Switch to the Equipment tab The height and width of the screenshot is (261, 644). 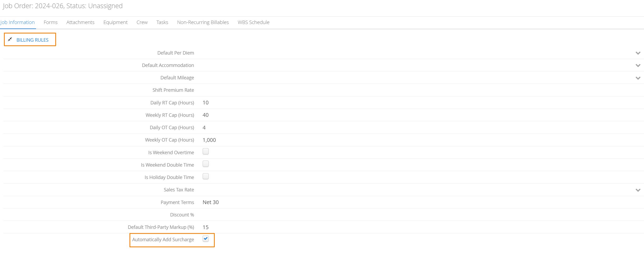click(x=116, y=22)
